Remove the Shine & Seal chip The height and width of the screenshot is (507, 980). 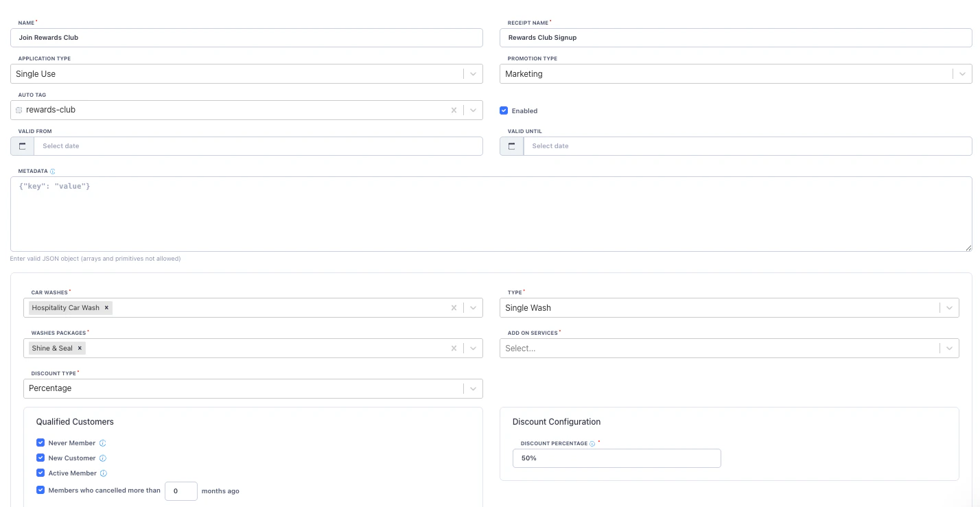pyautogui.click(x=80, y=349)
